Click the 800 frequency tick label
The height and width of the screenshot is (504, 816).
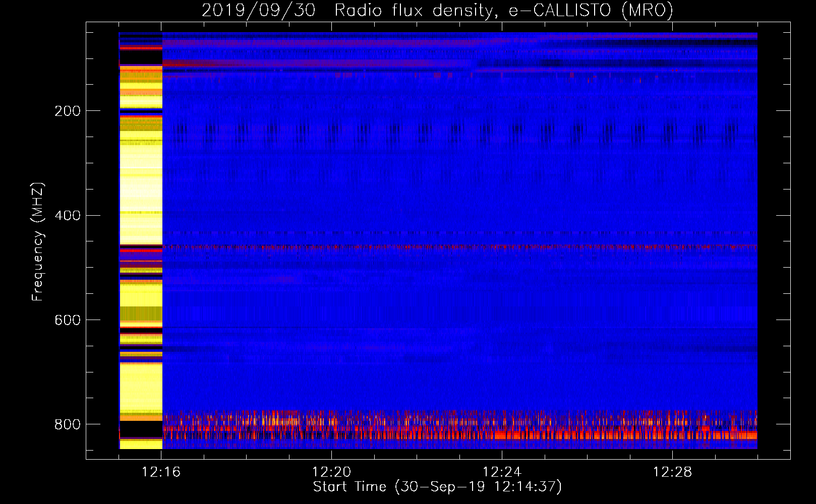coord(68,424)
